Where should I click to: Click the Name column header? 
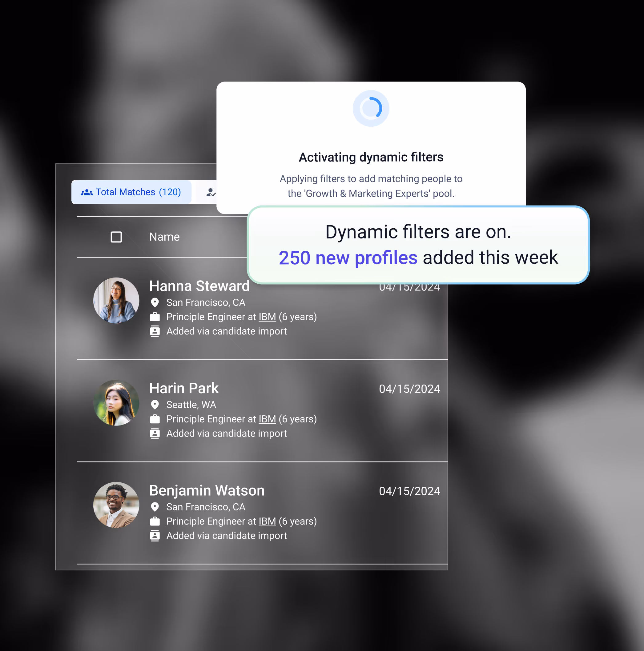coord(165,237)
